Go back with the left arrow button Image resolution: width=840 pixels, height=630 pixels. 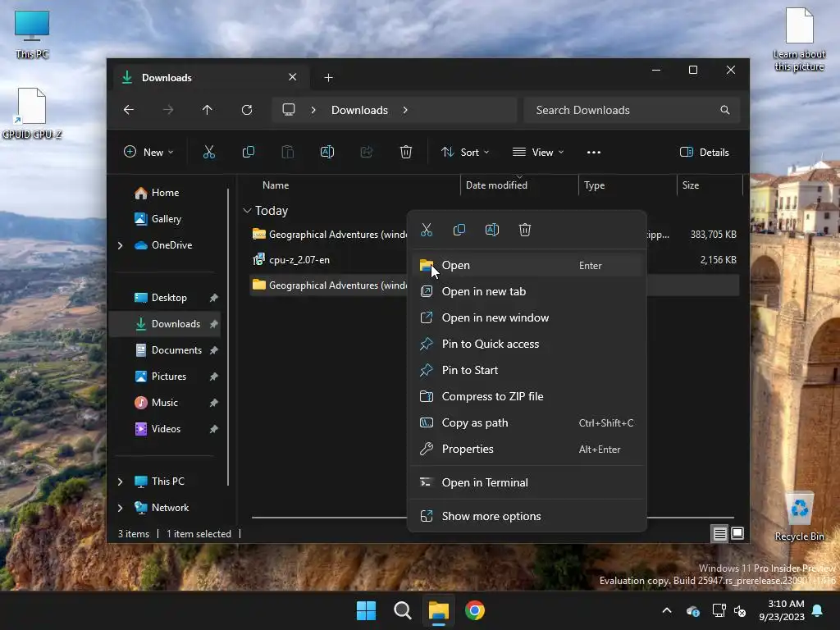coord(129,110)
